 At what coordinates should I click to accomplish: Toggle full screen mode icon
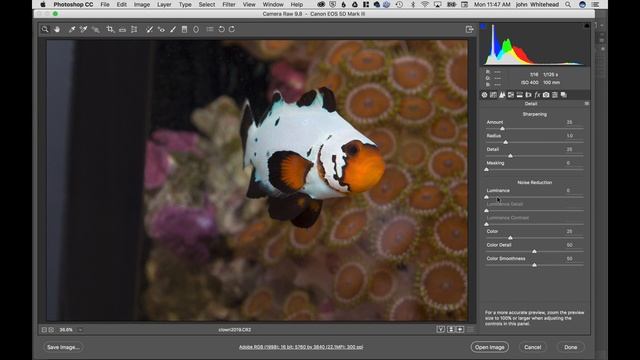[x=469, y=29]
